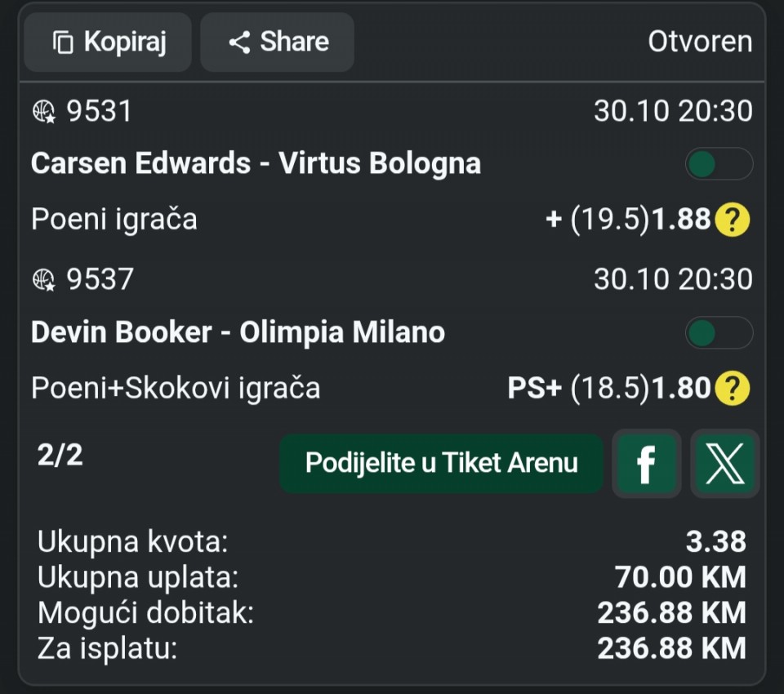
Task: Click basketball icon next to 9537
Action: 44,280
